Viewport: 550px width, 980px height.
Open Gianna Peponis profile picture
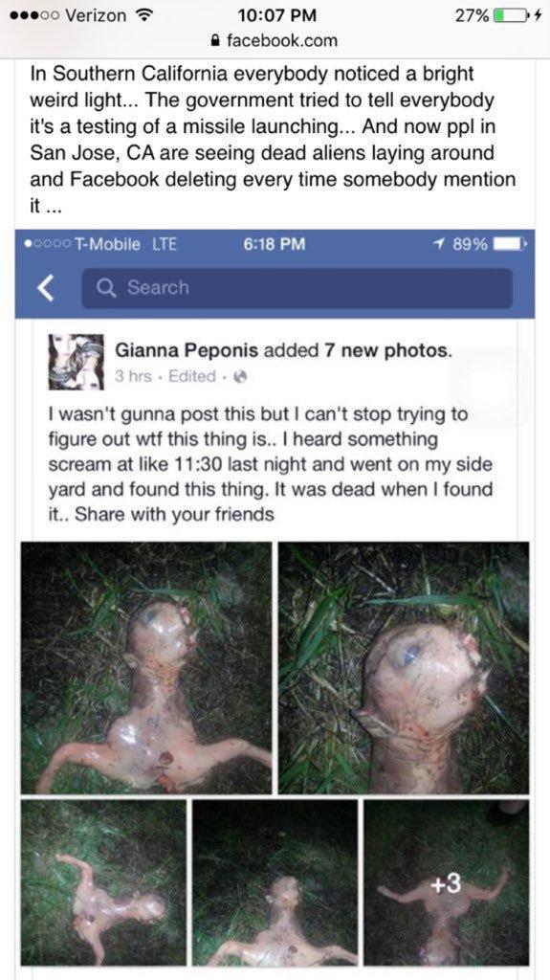point(77,362)
